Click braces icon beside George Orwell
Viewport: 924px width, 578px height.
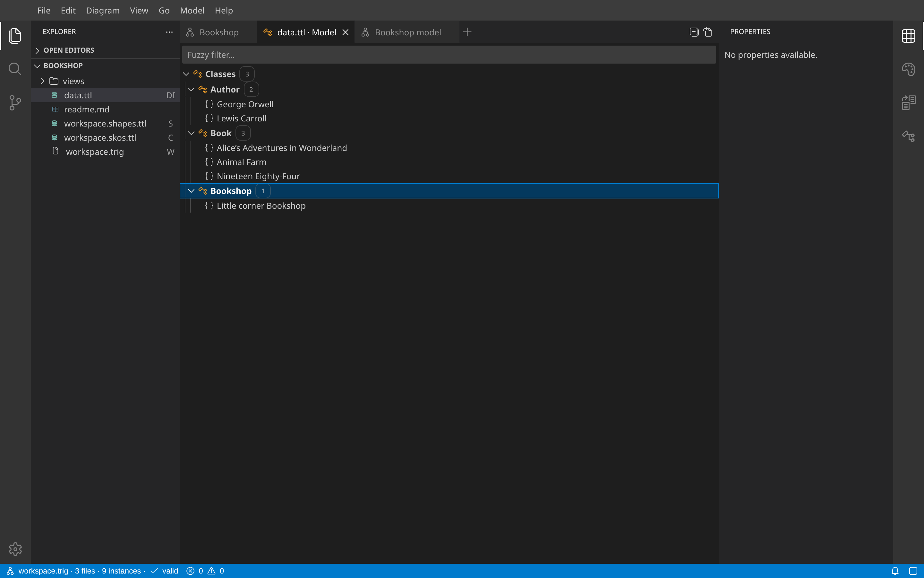(x=209, y=104)
